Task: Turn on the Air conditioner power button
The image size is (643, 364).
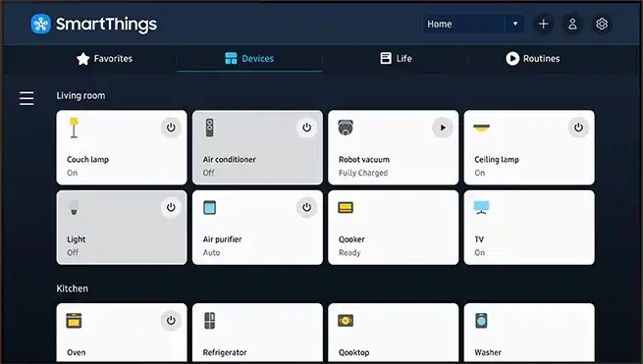Action: pyautogui.click(x=306, y=128)
